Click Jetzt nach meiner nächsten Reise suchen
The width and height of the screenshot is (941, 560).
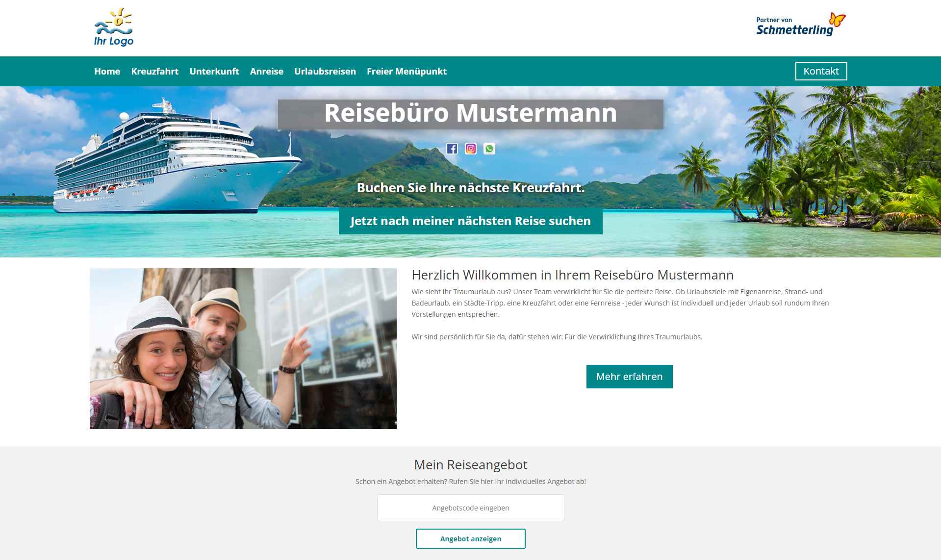470,221
